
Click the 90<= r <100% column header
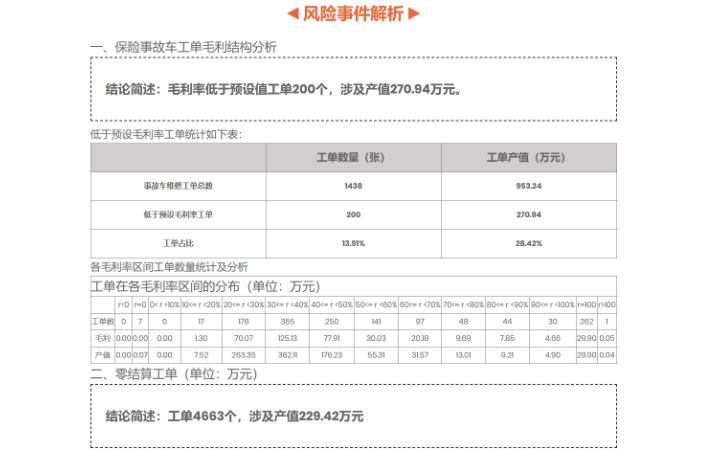point(553,305)
